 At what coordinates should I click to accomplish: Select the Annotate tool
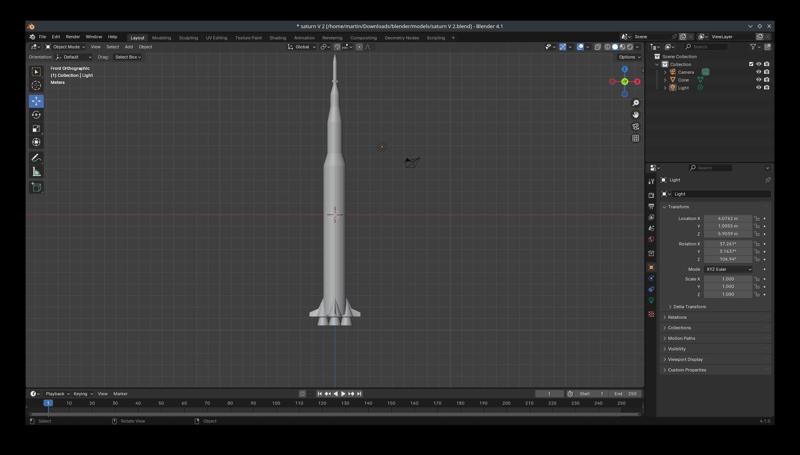point(36,158)
